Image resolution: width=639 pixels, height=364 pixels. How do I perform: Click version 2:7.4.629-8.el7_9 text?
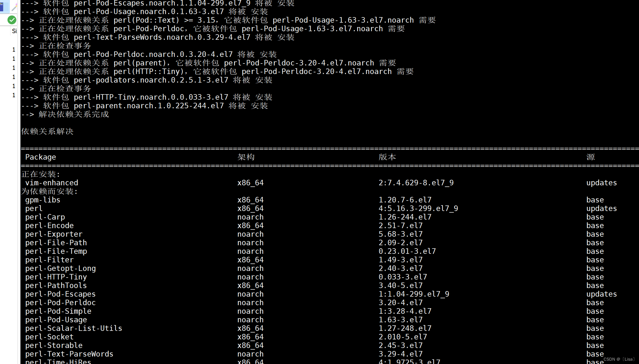(x=416, y=183)
